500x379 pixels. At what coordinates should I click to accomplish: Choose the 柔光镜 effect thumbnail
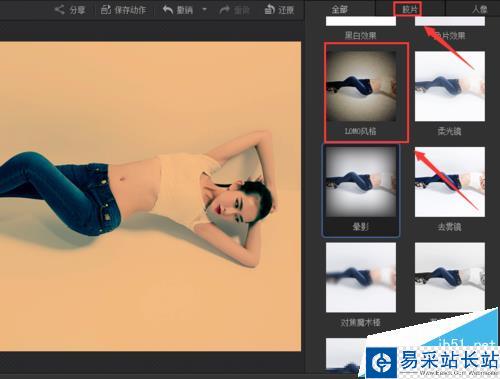(450, 86)
